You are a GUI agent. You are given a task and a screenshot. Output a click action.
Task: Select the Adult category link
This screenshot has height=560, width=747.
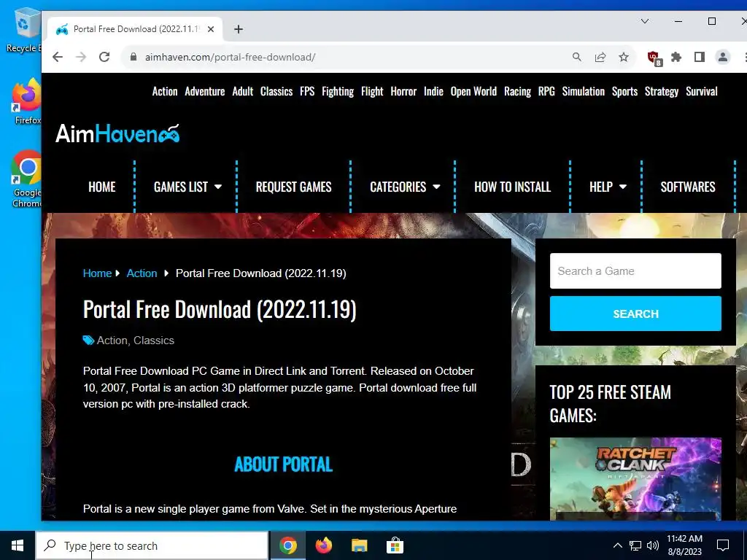click(x=242, y=91)
